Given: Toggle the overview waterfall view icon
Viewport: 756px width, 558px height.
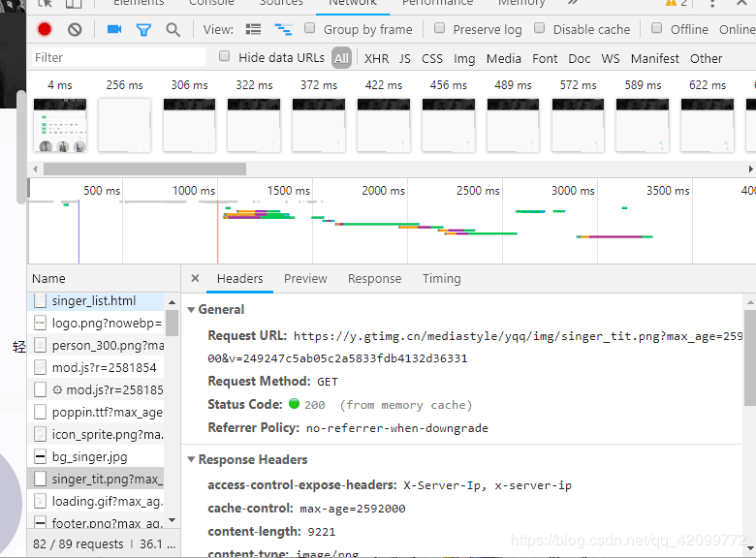Looking at the screenshot, I should tap(283, 29).
